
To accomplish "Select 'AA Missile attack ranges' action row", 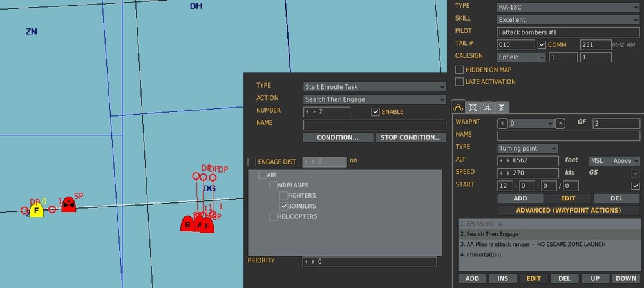I will (x=549, y=244).
